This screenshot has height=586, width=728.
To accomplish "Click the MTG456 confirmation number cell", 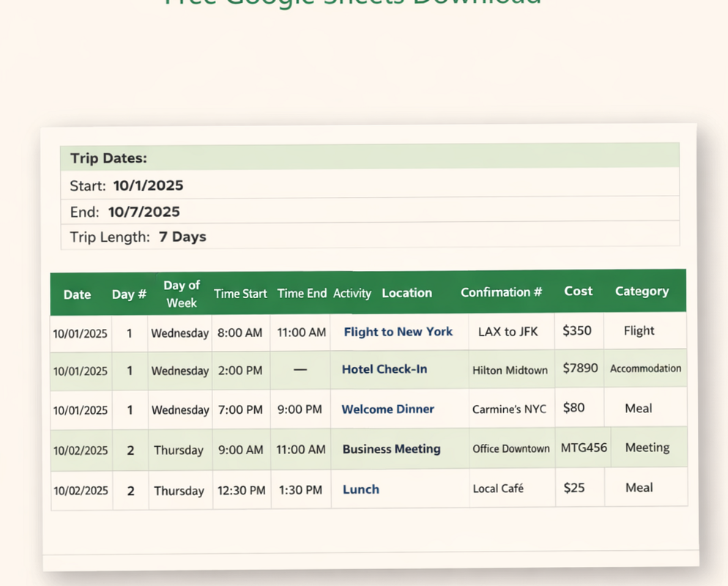I will (x=583, y=448).
